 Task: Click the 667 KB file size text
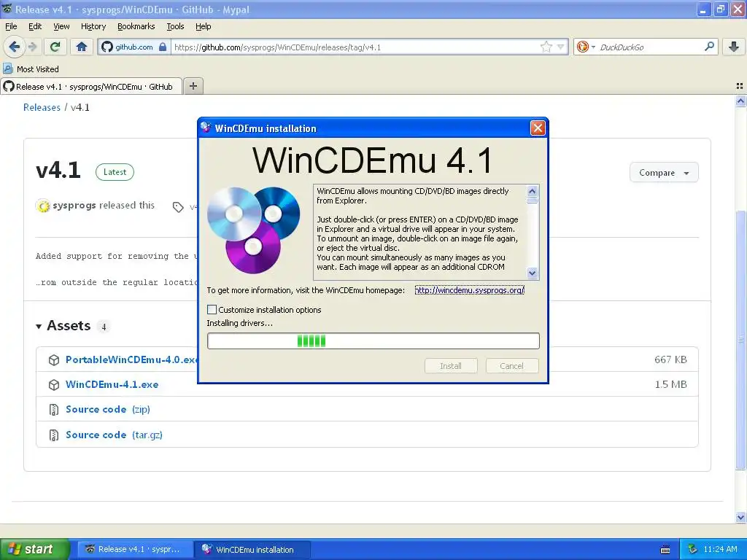click(670, 359)
